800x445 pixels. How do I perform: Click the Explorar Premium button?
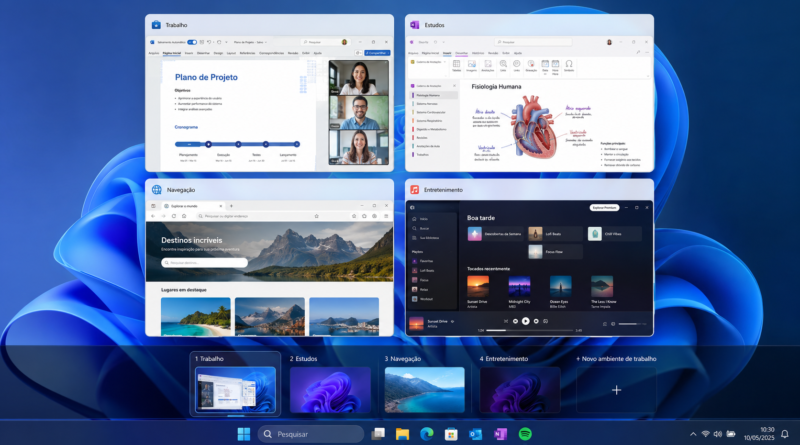(x=605, y=208)
